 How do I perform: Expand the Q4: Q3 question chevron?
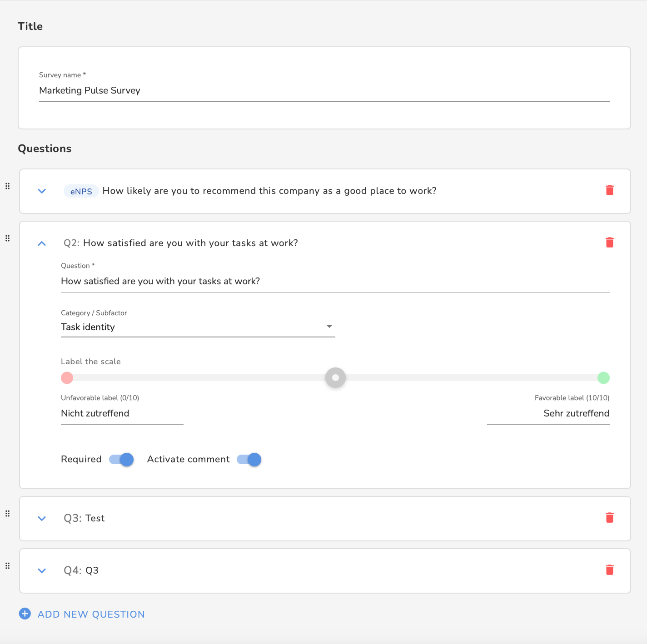click(x=42, y=571)
